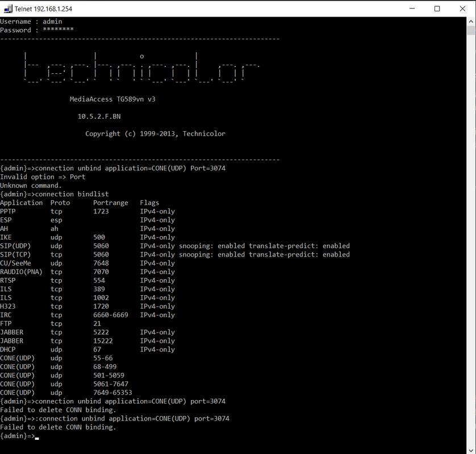
Task: Click the DHCP application name
Action: click(7, 350)
